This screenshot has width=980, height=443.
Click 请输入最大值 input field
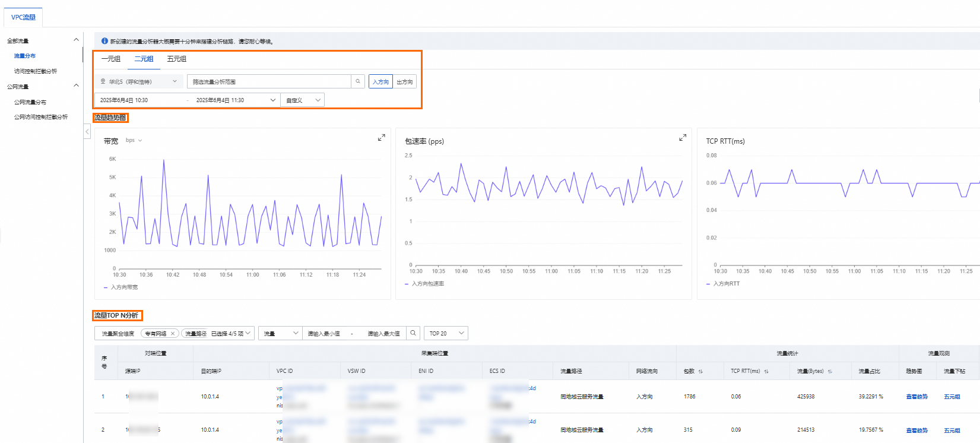click(384, 334)
